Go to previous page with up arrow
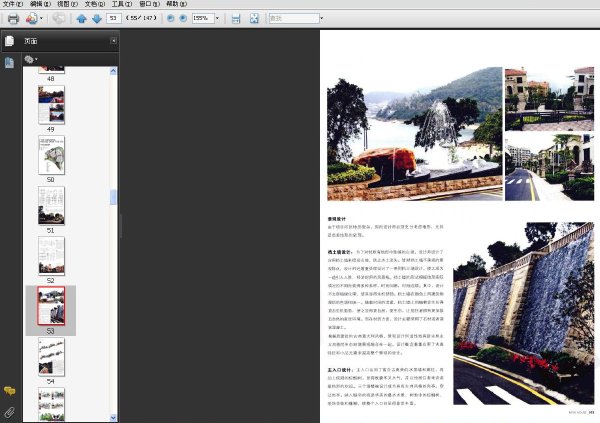Screen dimensions: 600x423 coord(81,18)
